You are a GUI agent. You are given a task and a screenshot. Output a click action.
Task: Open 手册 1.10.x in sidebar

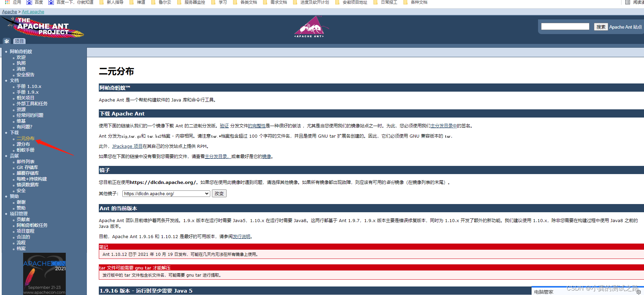[x=29, y=86]
